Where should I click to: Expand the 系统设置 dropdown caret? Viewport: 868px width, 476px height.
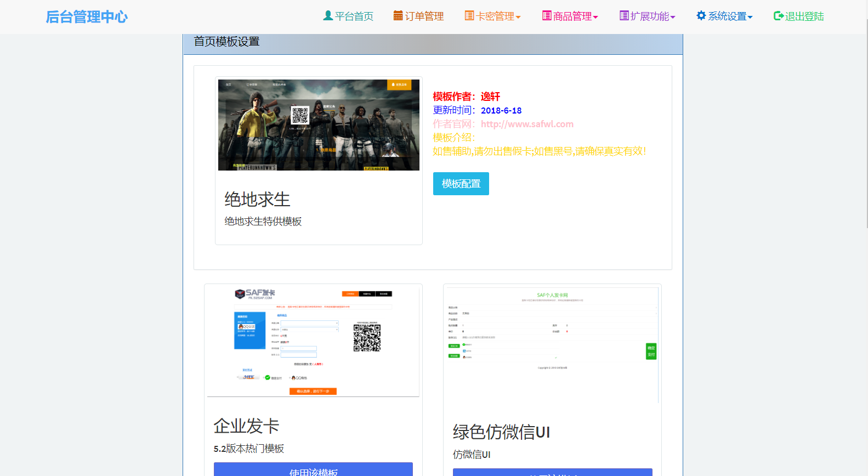click(x=750, y=18)
